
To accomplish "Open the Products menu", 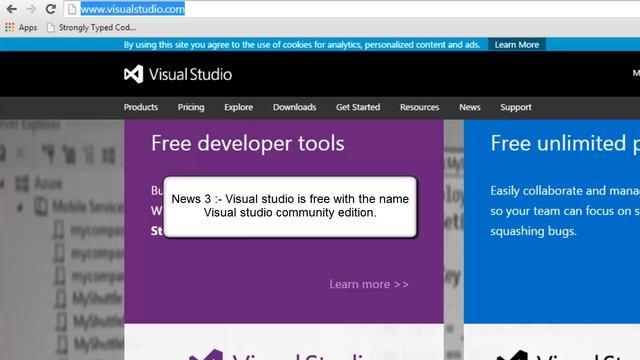I will (141, 107).
